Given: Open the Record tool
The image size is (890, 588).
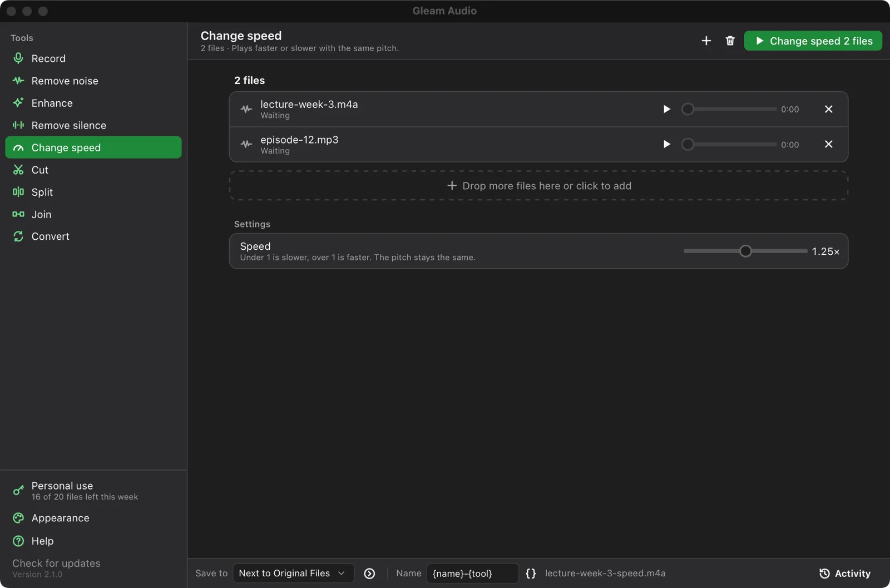Looking at the screenshot, I should coord(93,58).
